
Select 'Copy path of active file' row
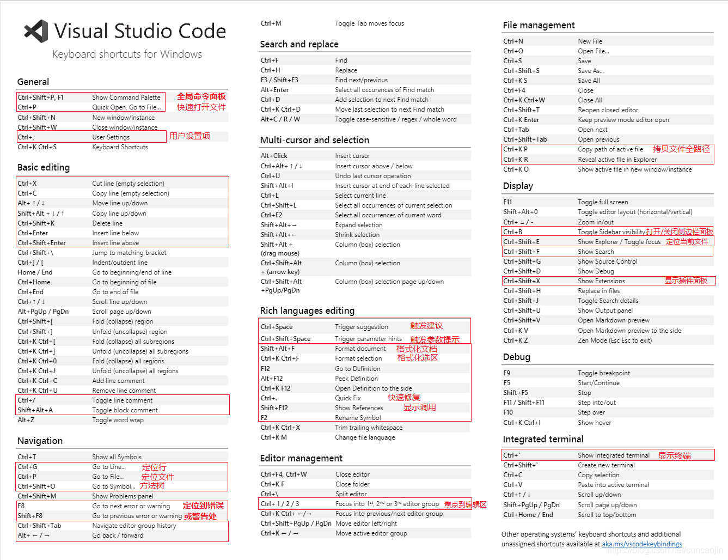click(608, 149)
